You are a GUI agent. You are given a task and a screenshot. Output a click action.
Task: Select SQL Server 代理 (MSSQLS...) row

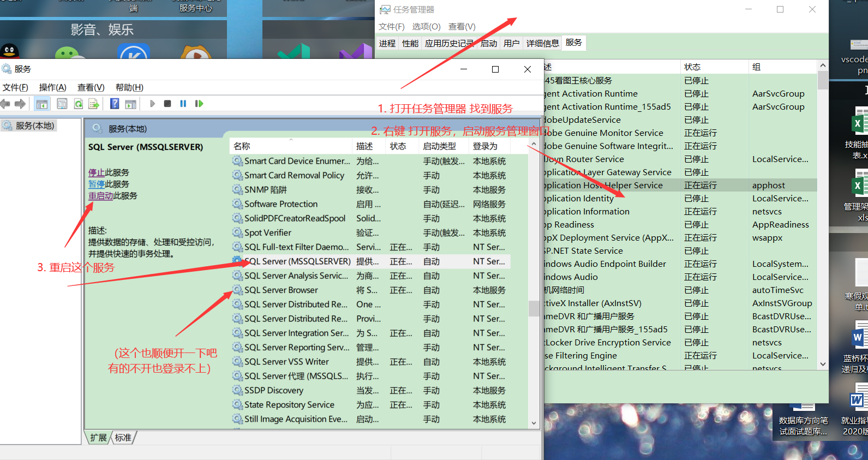(371, 376)
